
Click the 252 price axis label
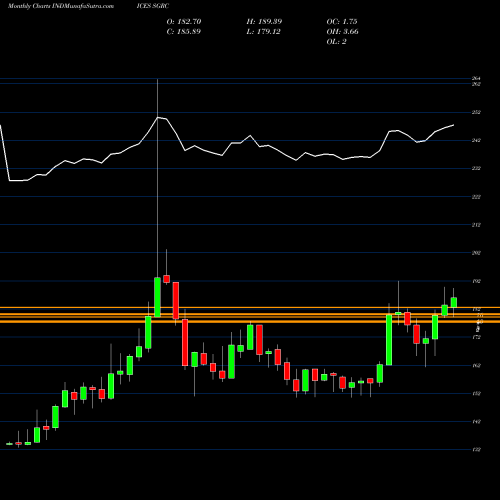click(476, 112)
